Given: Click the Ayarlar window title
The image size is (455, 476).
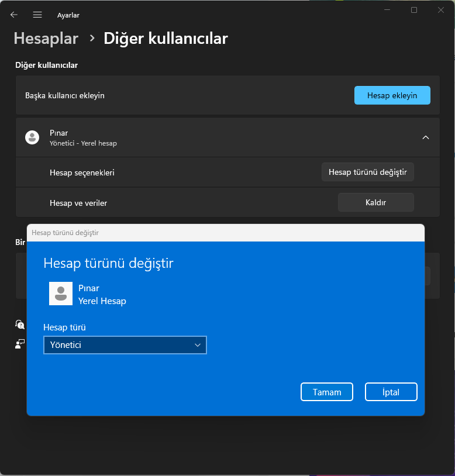Looking at the screenshot, I should [x=68, y=15].
